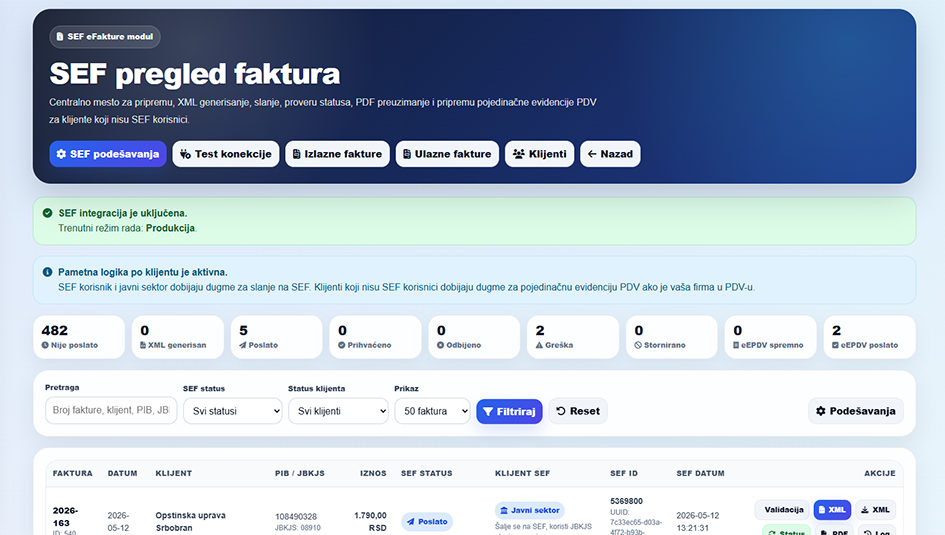945x535 pixels.
Task: Click the file icon beside XML generisan
Action: pyautogui.click(x=143, y=345)
